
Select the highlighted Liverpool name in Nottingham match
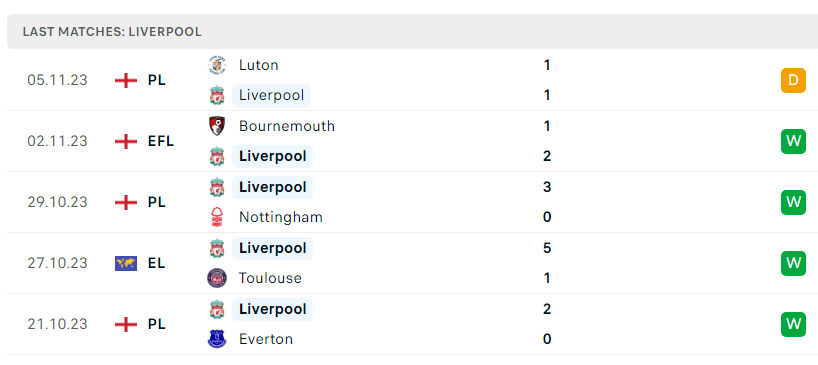(272, 187)
